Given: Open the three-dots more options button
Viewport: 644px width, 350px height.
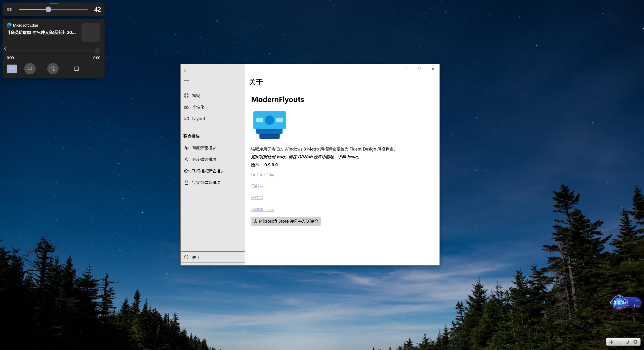Looking at the screenshot, I should pos(12,69).
